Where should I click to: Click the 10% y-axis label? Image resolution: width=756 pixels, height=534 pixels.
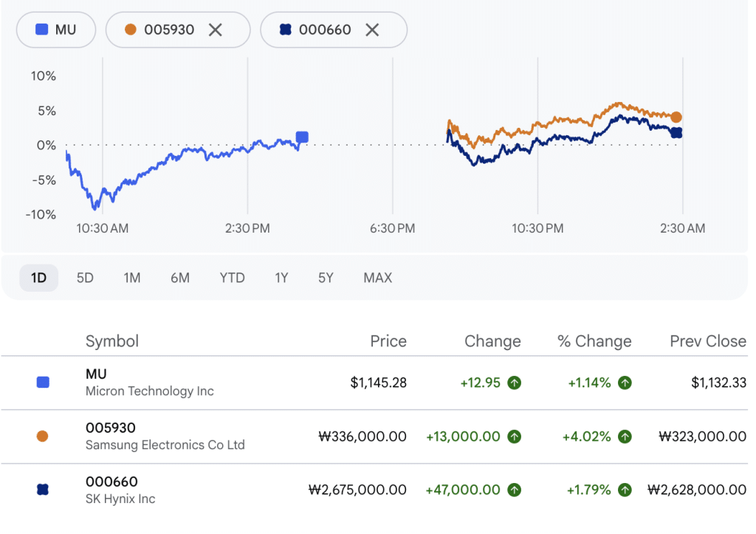tap(44, 76)
